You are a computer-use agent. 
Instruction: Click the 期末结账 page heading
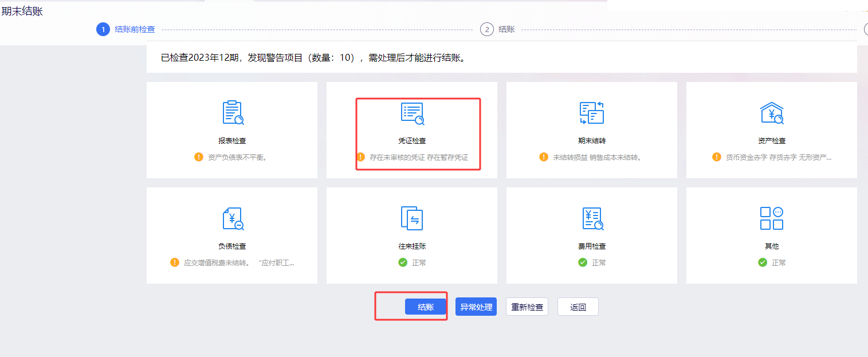click(x=22, y=11)
